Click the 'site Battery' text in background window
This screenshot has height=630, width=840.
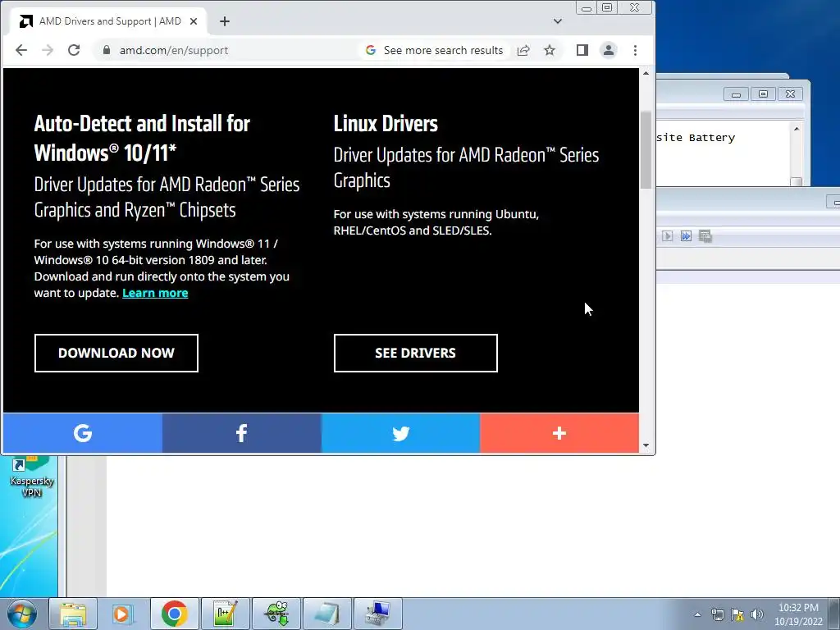696,138
